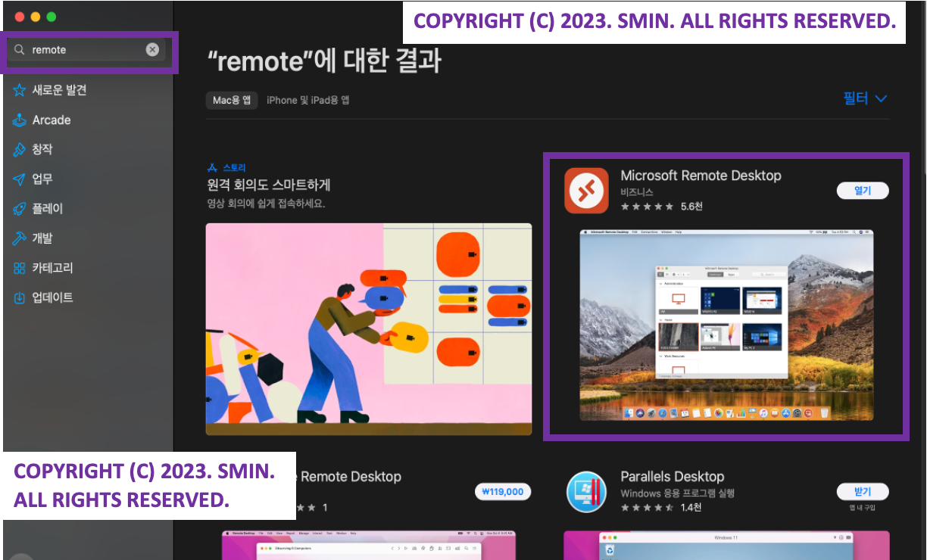Open the 창작 brush icon
The width and height of the screenshot is (927, 560).
click(x=20, y=150)
